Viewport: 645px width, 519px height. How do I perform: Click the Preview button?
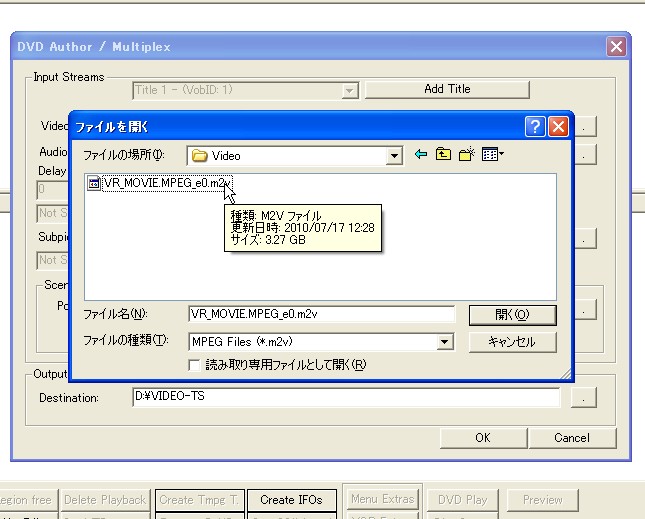coord(543,500)
